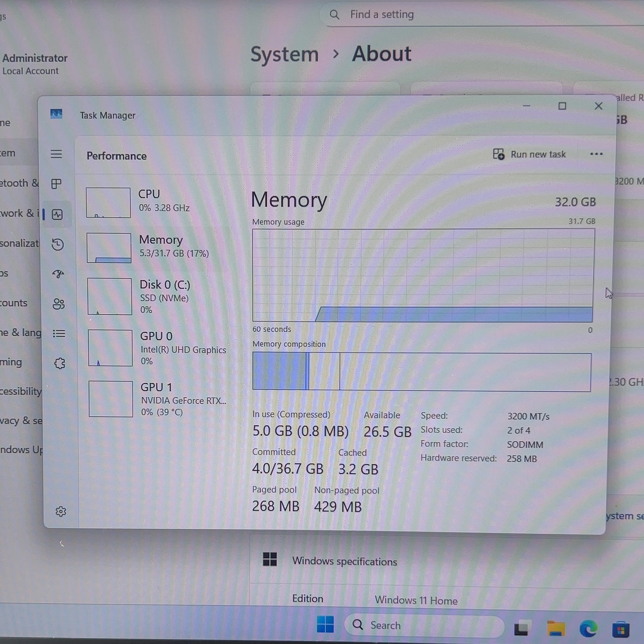Open Microsoft Store from the taskbar

pos(621,629)
